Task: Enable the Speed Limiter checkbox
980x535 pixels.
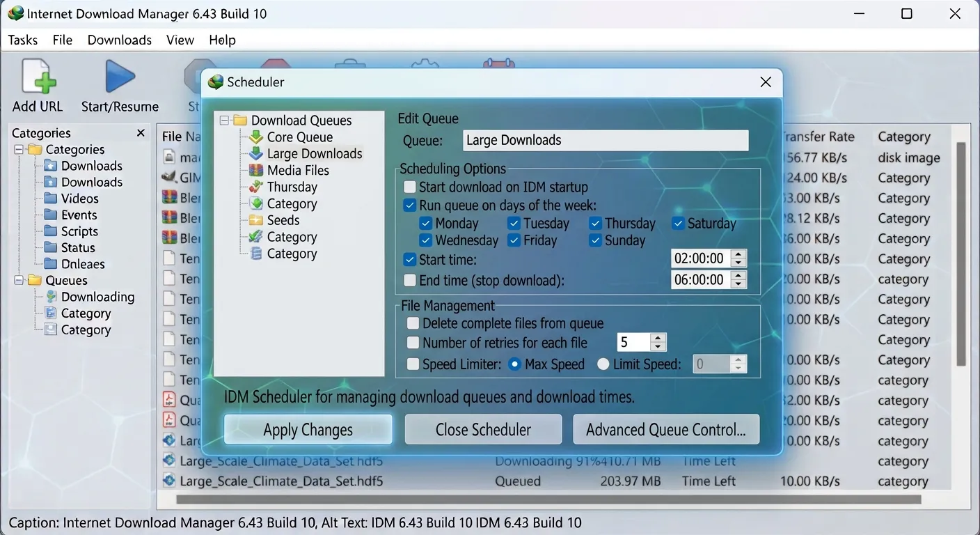Action: (x=413, y=364)
